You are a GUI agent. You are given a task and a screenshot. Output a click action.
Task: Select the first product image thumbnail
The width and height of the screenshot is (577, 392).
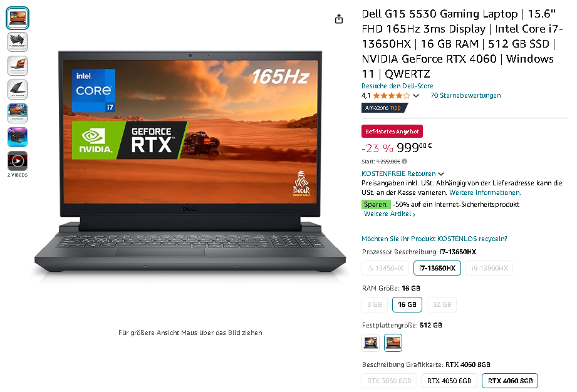click(18, 18)
